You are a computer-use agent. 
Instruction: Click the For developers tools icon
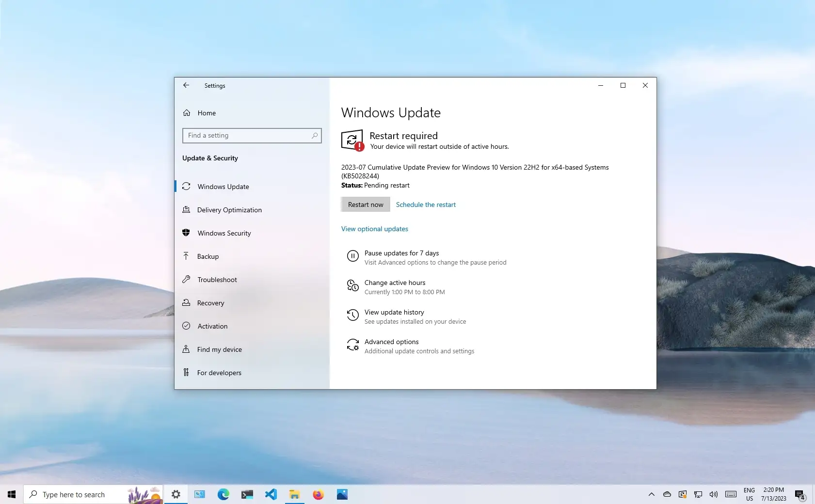[x=186, y=372]
